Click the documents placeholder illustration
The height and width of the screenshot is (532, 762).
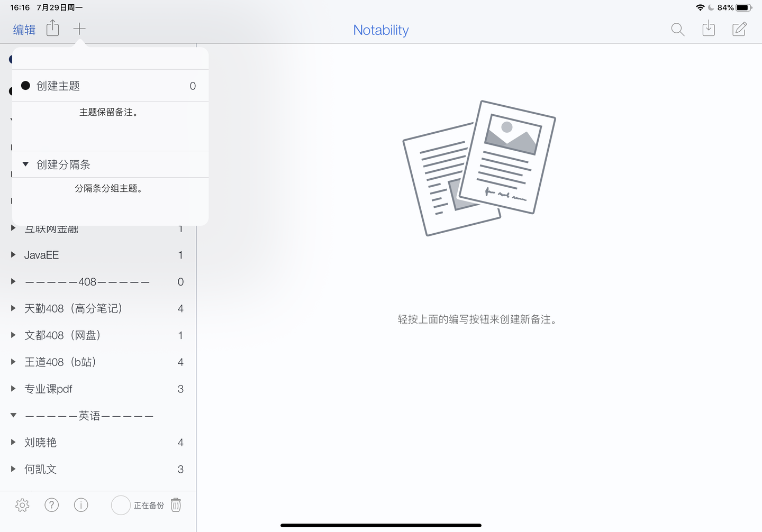point(479,168)
